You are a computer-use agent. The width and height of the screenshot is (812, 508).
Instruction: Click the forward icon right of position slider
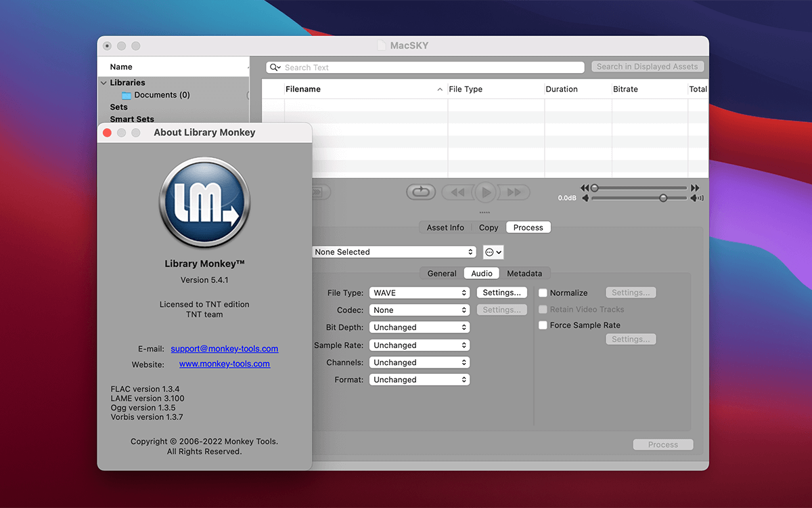tap(695, 188)
